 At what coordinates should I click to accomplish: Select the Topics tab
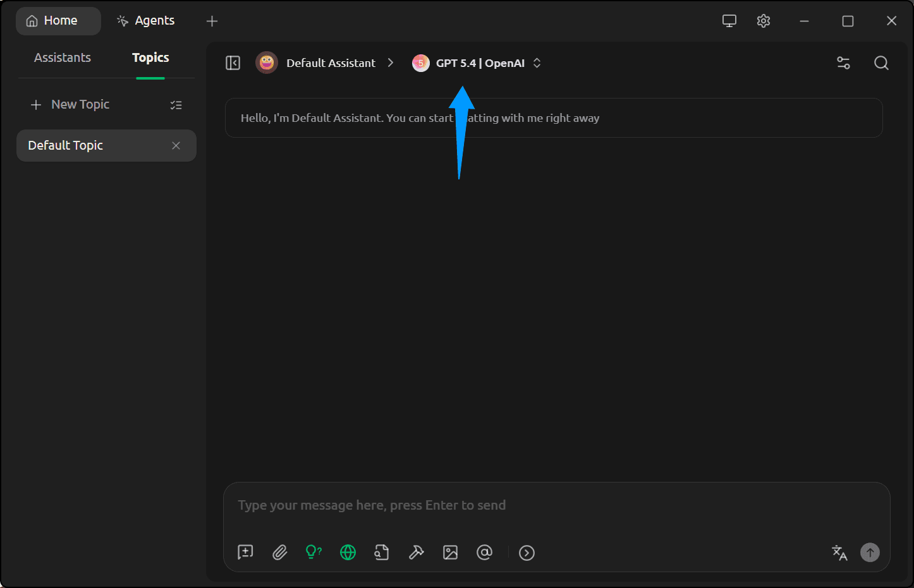[150, 57]
